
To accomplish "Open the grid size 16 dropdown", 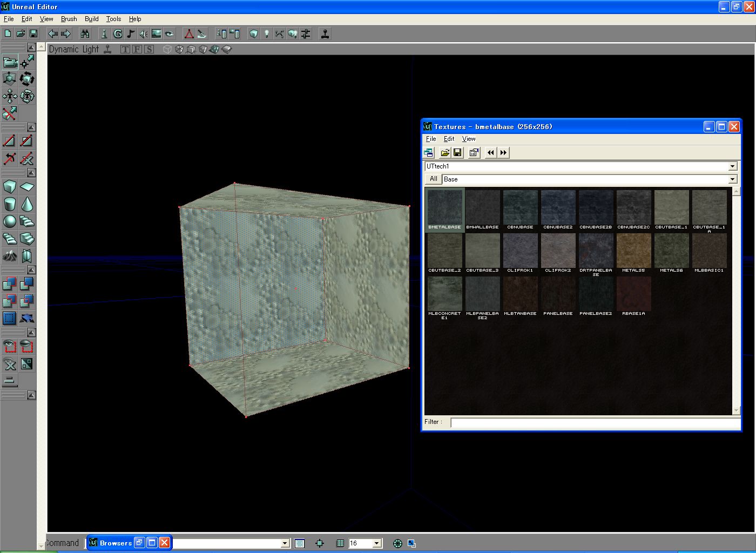I will (377, 543).
